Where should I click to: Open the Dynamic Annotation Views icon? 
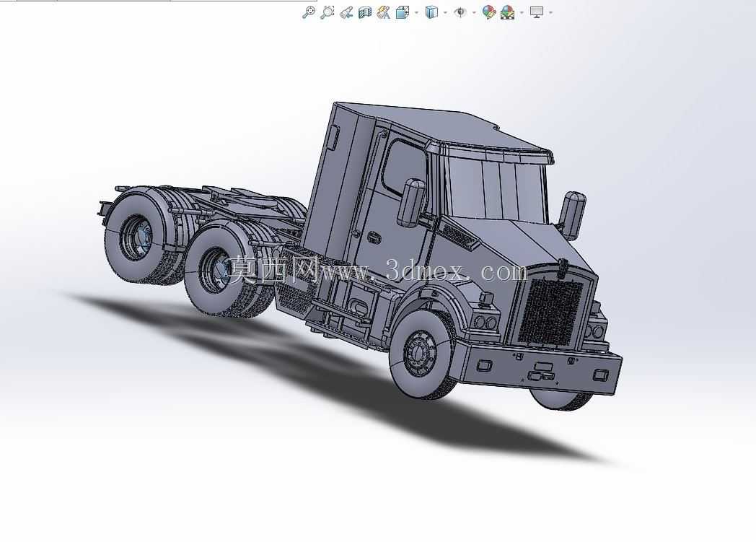(384, 12)
